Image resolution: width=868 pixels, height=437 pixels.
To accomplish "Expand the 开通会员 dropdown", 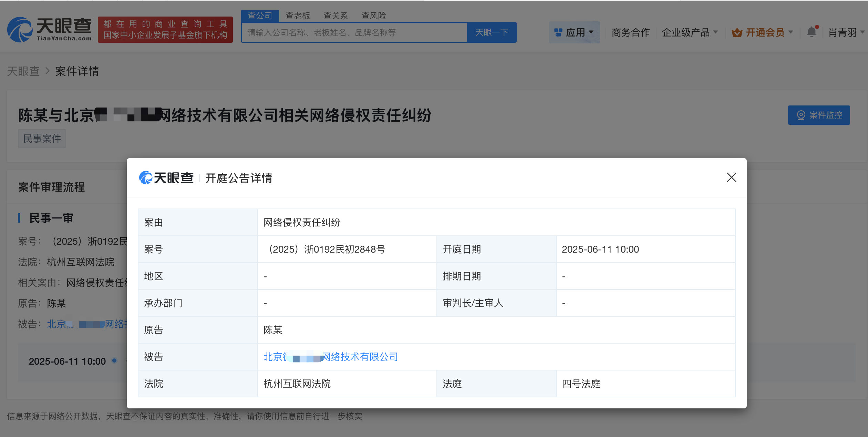I will click(x=762, y=32).
